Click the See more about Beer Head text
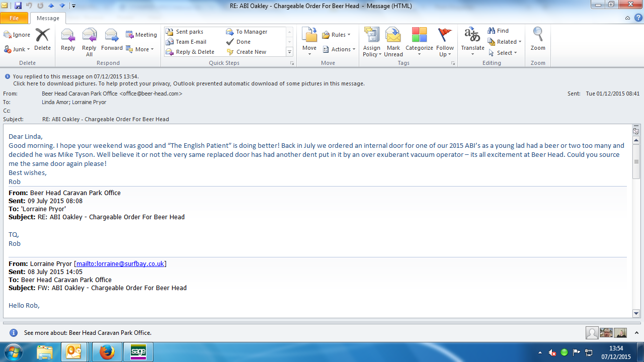The image size is (644, 362). pos(88,333)
